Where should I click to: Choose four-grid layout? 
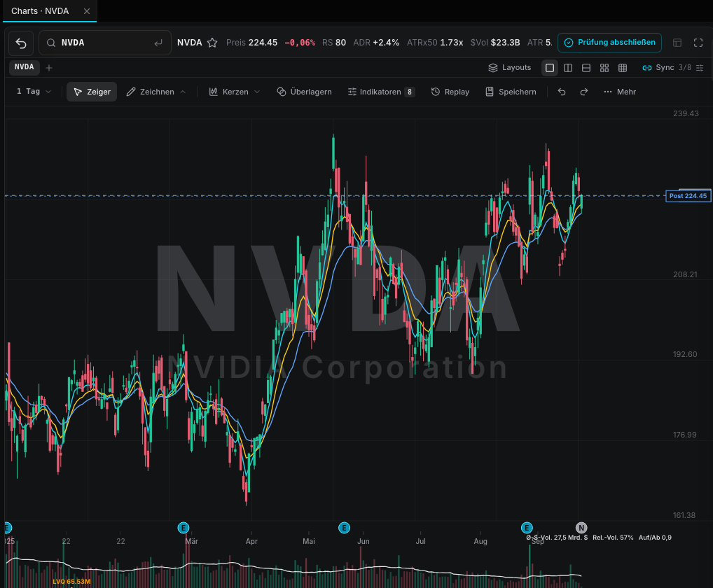tap(604, 68)
